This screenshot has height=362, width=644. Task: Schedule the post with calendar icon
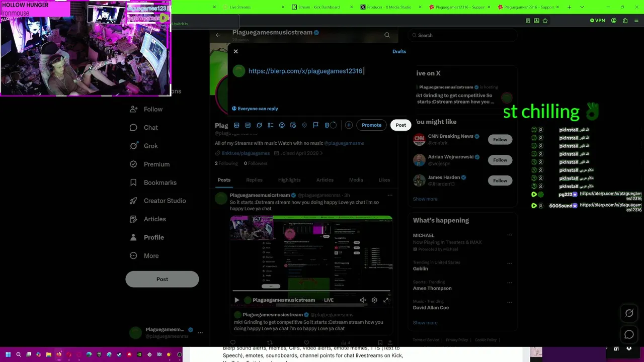(293, 125)
